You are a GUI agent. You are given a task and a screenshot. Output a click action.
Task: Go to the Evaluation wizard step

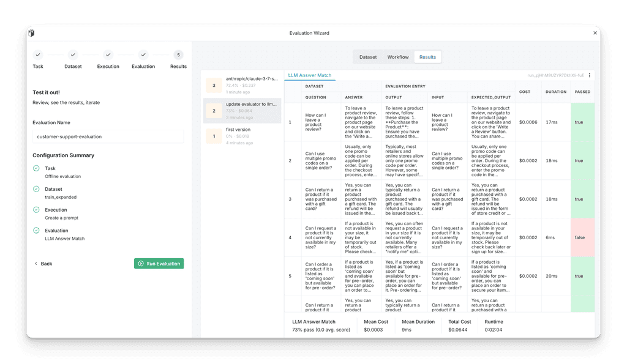point(143,54)
